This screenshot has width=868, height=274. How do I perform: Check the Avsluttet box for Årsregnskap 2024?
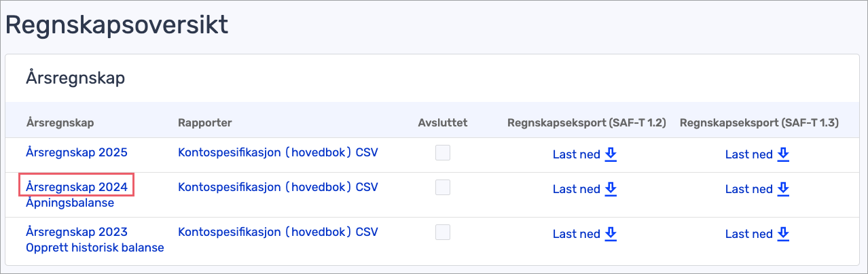(x=443, y=187)
